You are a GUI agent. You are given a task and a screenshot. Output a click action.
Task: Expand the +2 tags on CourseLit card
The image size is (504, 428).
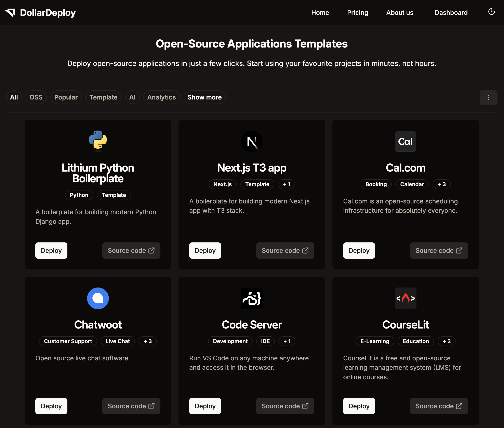pyautogui.click(x=447, y=341)
